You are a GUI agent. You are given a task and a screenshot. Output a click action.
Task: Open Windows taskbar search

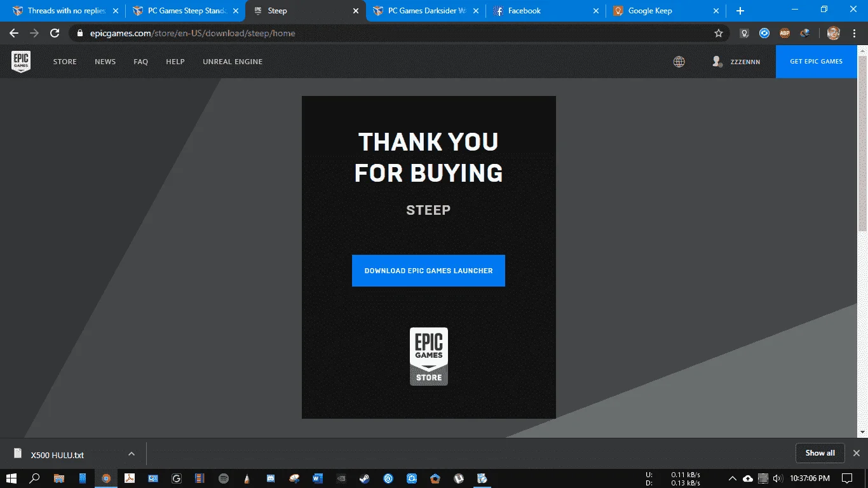[x=35, y=478]
